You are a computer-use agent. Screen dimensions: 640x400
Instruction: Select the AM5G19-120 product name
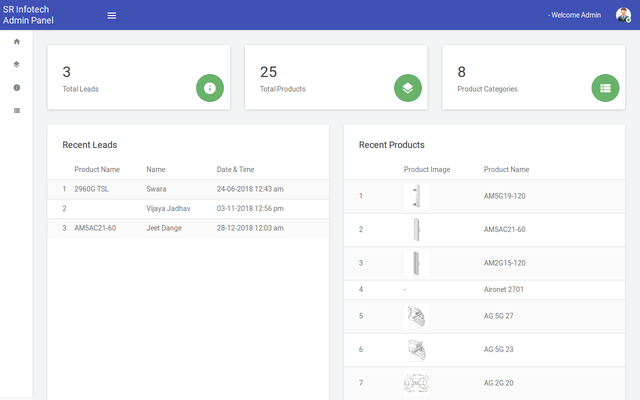coord(504,196)
